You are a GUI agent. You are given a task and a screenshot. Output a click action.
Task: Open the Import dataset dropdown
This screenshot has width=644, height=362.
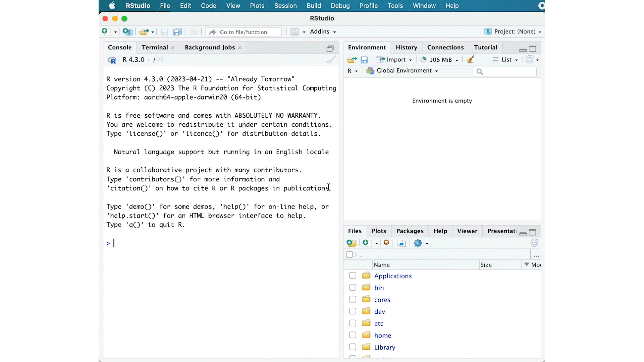tap(394, 60)
